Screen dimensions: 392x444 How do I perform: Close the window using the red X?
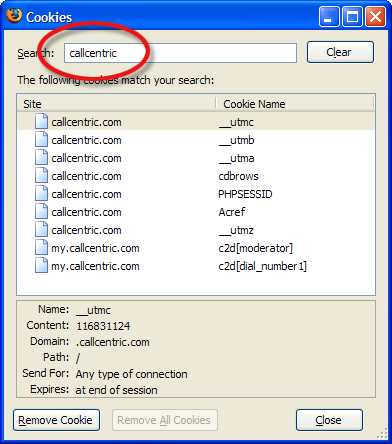tap(375, 16)
